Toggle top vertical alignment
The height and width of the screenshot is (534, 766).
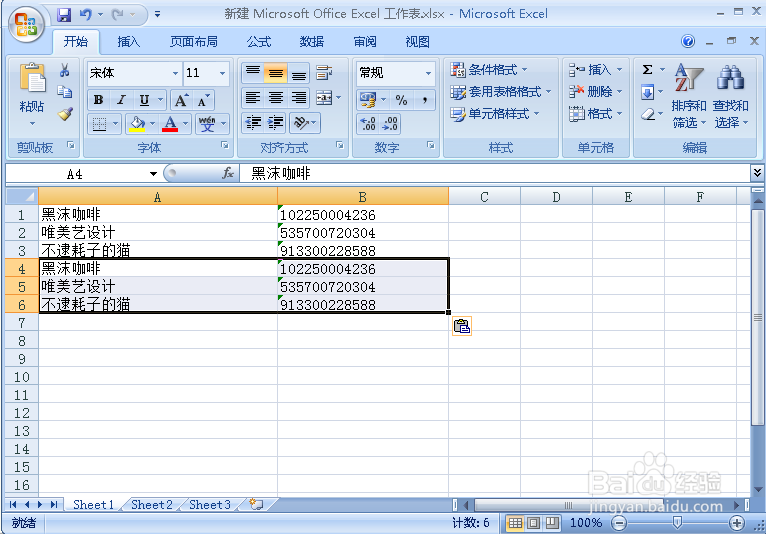[x=253, y=73]
